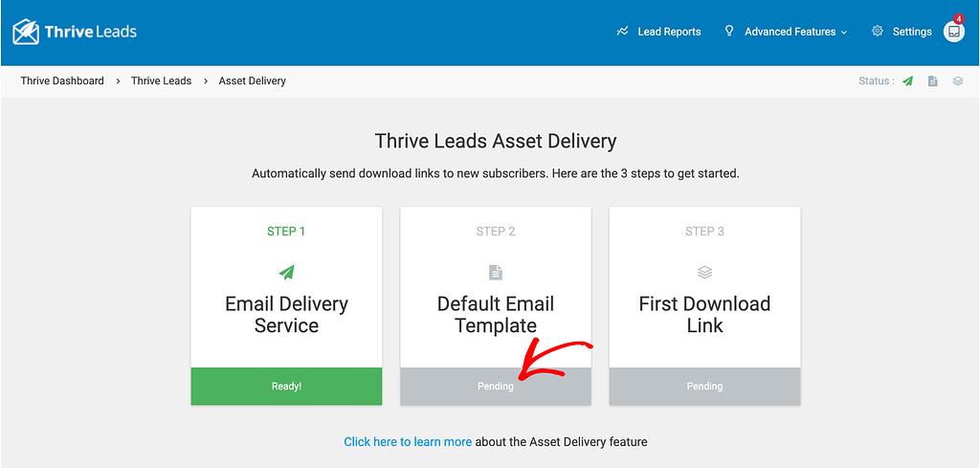The height and width of the screenshot is (468, 980).
Task: Click the STEP 2 label
Action: click(x=496, y=232)
